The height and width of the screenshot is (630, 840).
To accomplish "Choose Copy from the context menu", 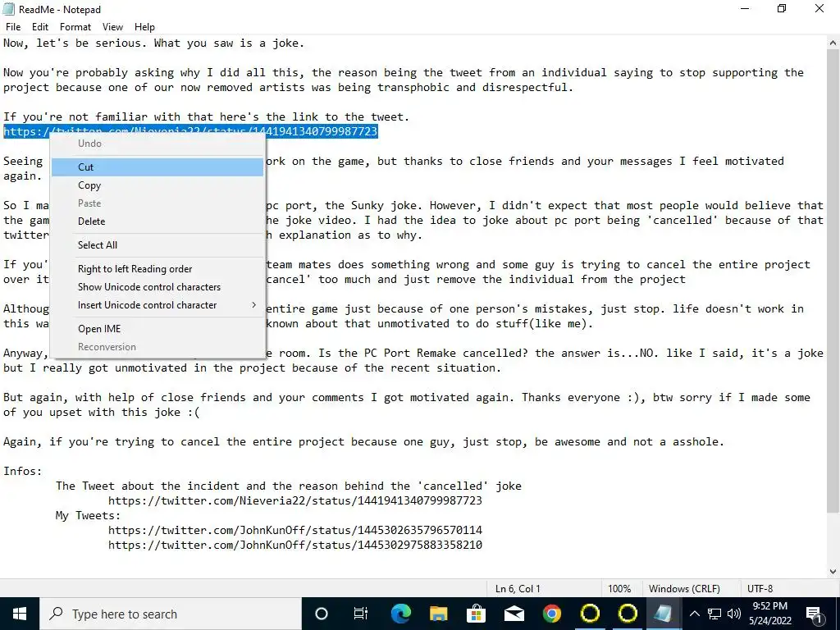I will click(x=157, y=185).
